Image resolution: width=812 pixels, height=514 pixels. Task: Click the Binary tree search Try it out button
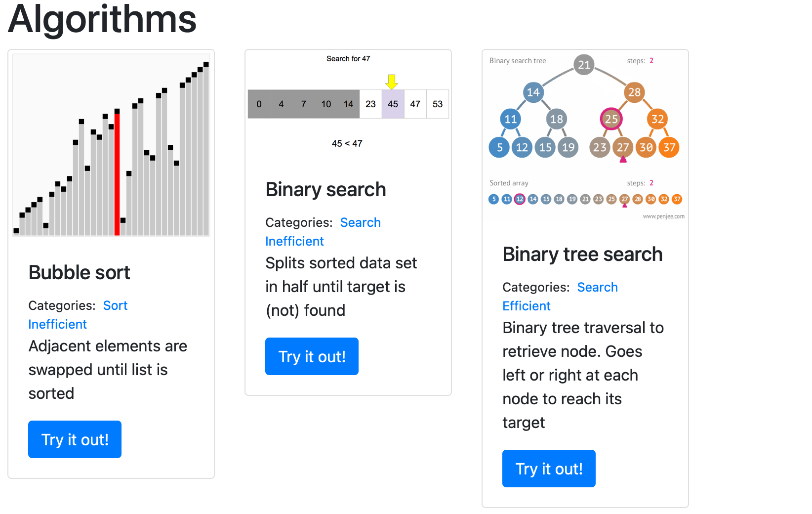point(549,469)
